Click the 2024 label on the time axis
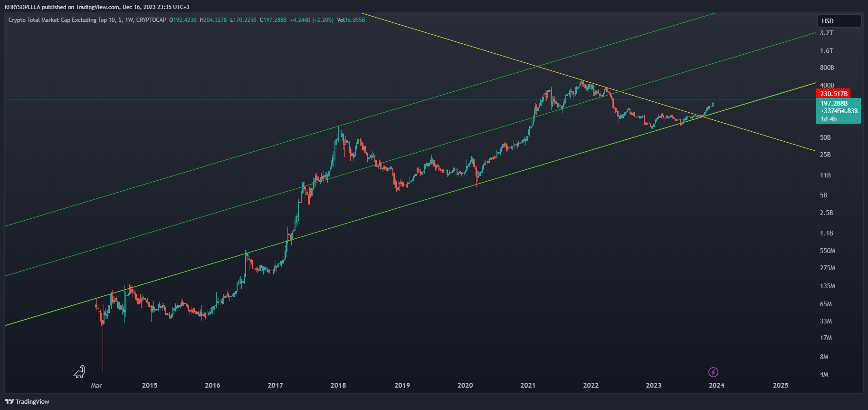The image size is (868, 410). point(716,385)
